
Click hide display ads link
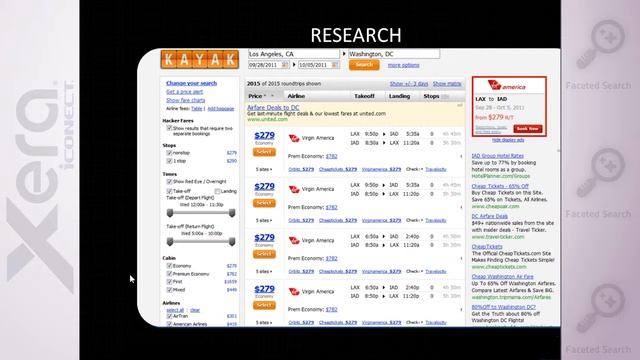(508, 140)
